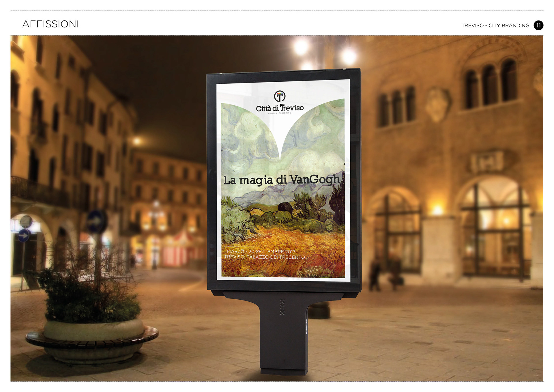Click the black page number 11 badge
Screen dimensions: 554x392
coord(538,25)
